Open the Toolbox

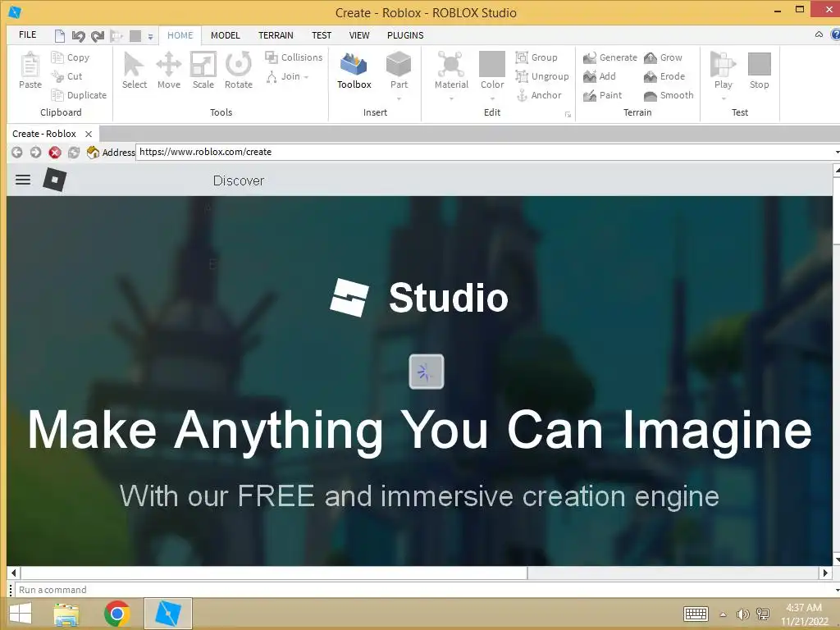tap(354, 71)
